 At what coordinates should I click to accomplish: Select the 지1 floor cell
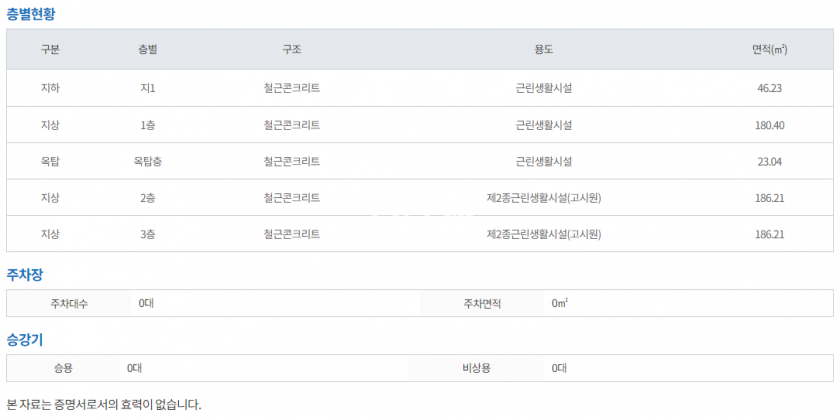tap(148, 88)
